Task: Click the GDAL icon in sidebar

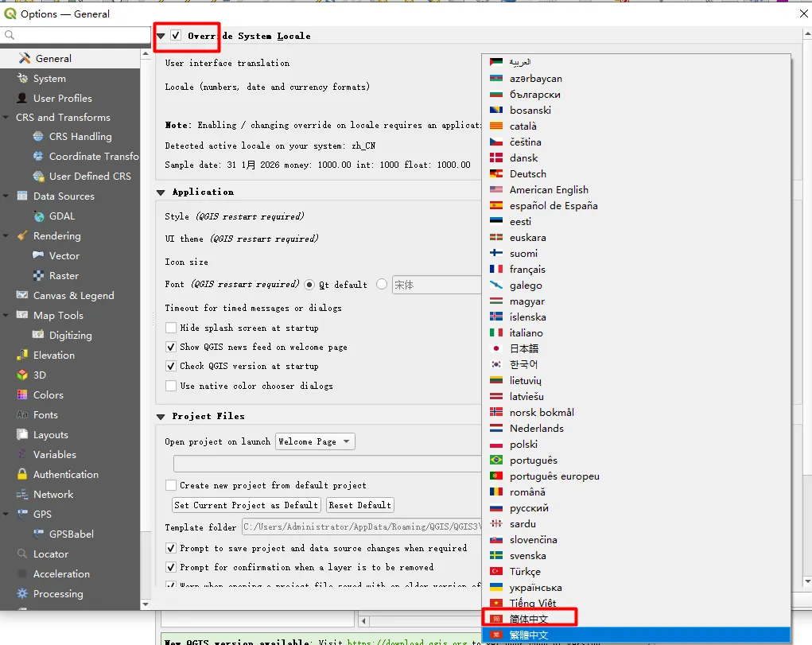Action: coord(38,216)
